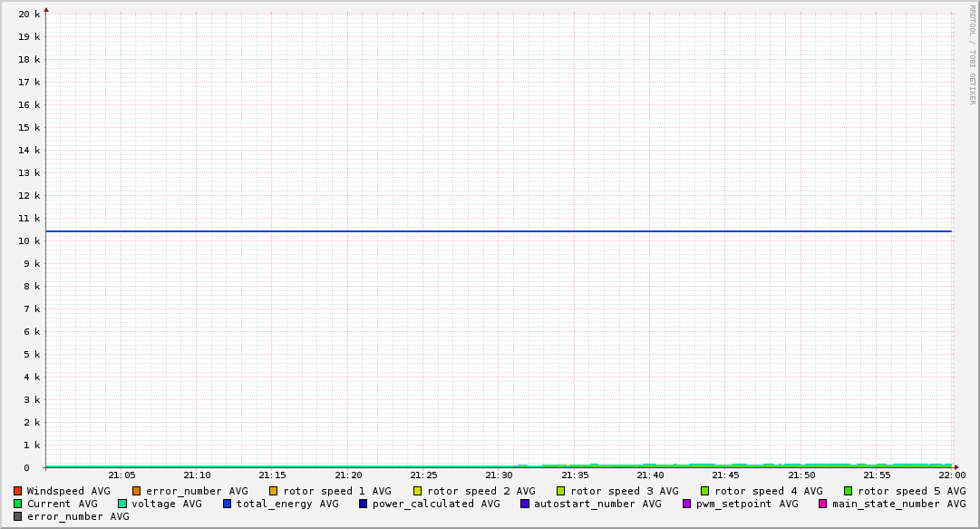The width and height of the screenshot is (980, 529).
Task: Select the rotor speed 4 AVG color box
Action: click(x=705, y=491)
